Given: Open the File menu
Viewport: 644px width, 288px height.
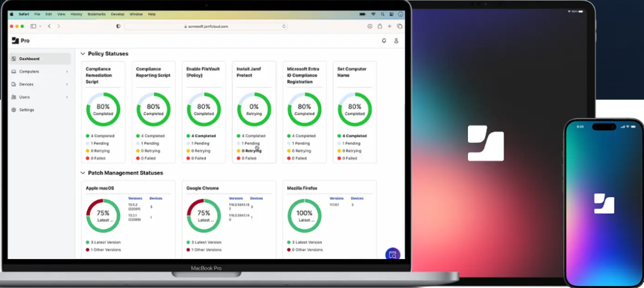Looking at the screenshot, I should click(x=37, y=14).
